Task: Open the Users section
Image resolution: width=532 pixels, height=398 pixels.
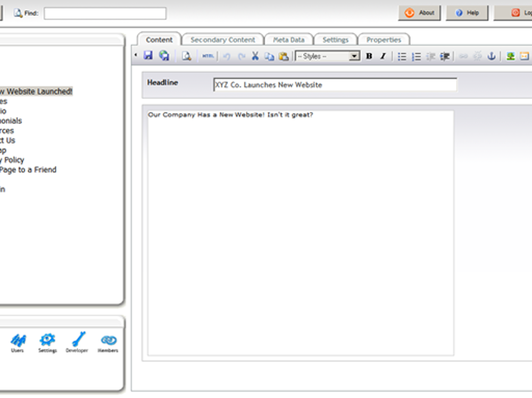Action: (18, 342)
